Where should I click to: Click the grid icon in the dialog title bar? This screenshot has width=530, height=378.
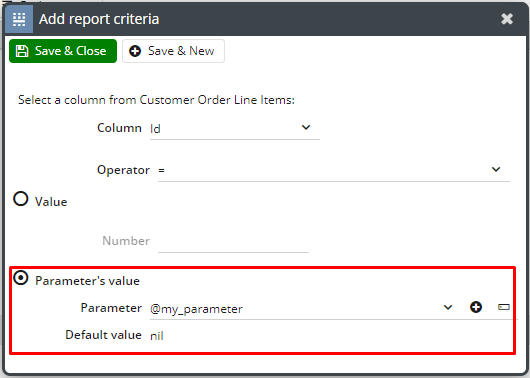(19, 19)
